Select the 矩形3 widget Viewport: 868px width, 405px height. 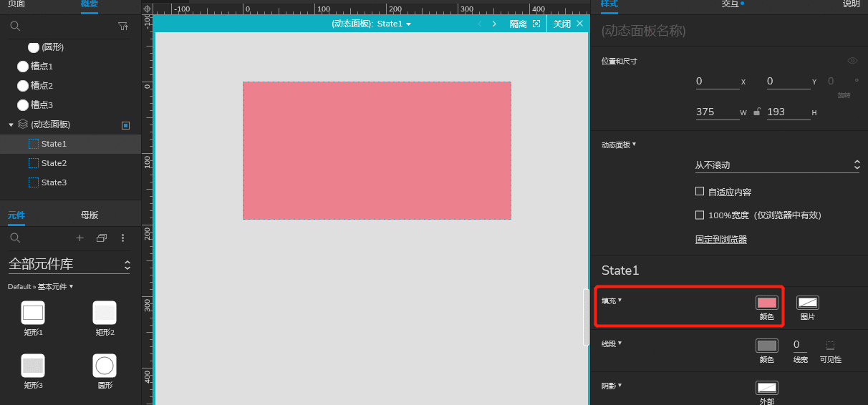click(33, 371)
